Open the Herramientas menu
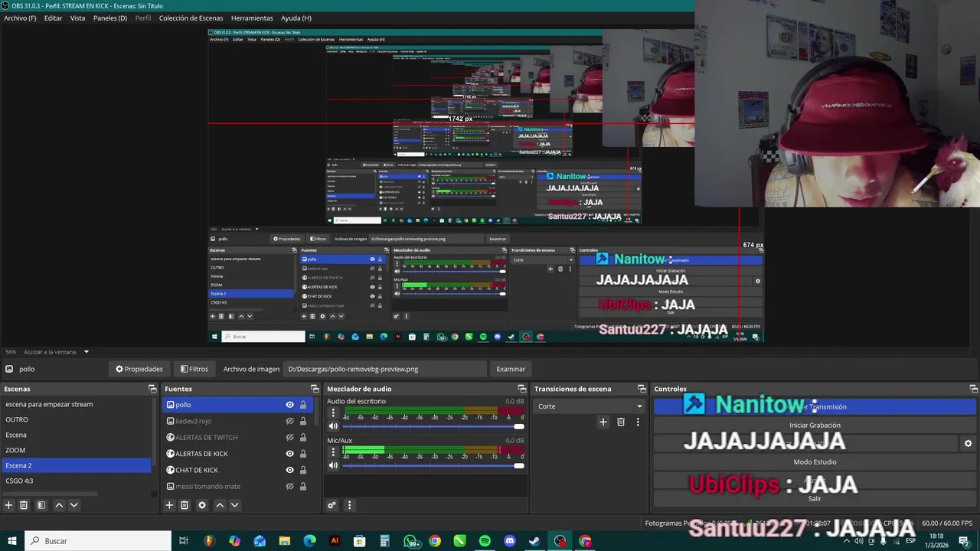Image resolution: width=980 pixels, height=551 pixels. point(252,18)
